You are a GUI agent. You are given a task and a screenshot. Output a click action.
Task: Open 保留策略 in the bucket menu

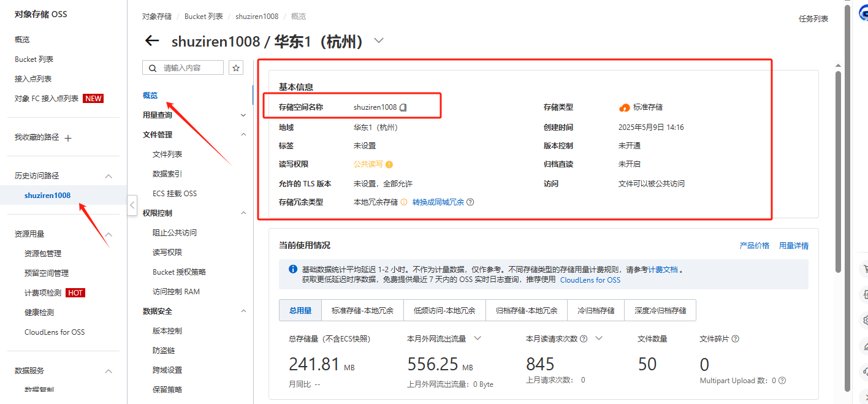167,390
